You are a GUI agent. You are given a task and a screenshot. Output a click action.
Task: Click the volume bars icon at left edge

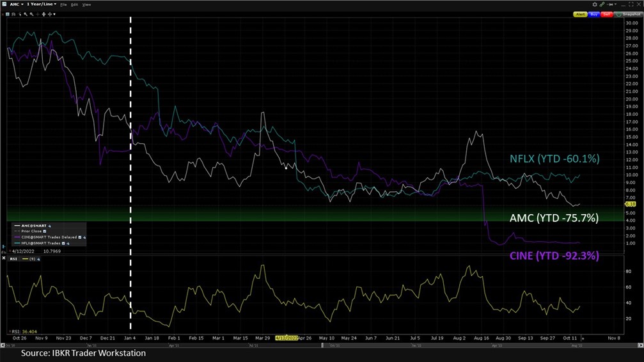click(x=4, y=252)
